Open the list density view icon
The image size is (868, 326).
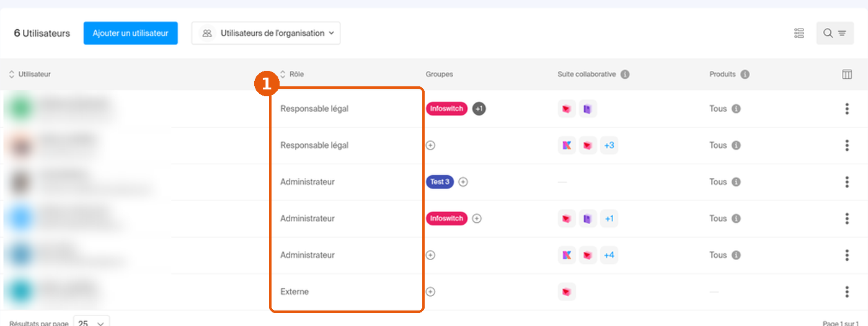(799, 33)
